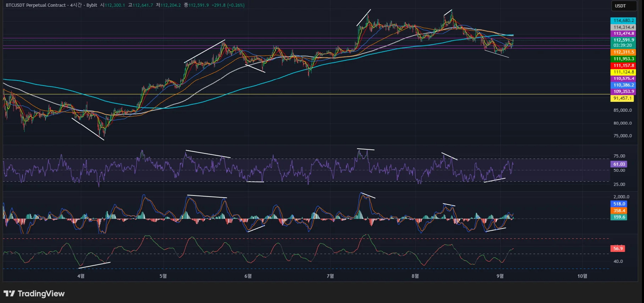This screenshot has height=303, width=644.
Task: Click the purple RSI value label 61.03
Action: [x=619, y=164]
